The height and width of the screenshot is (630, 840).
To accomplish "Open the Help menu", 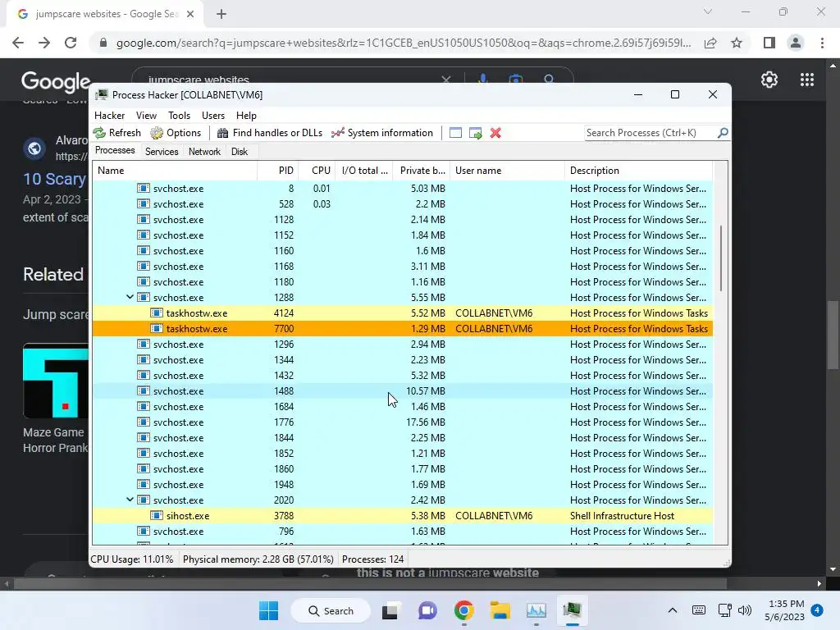I will [x=246, y=116].
